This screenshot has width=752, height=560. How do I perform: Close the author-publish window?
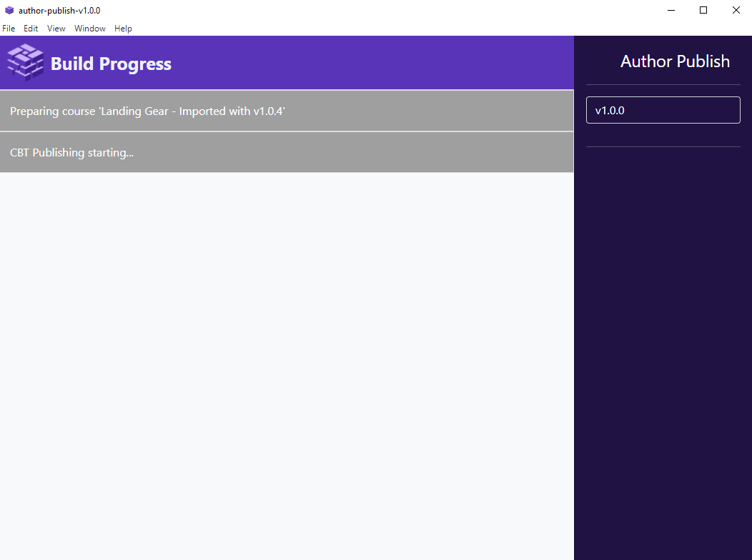pyautogui.click(x=736, y=10)
